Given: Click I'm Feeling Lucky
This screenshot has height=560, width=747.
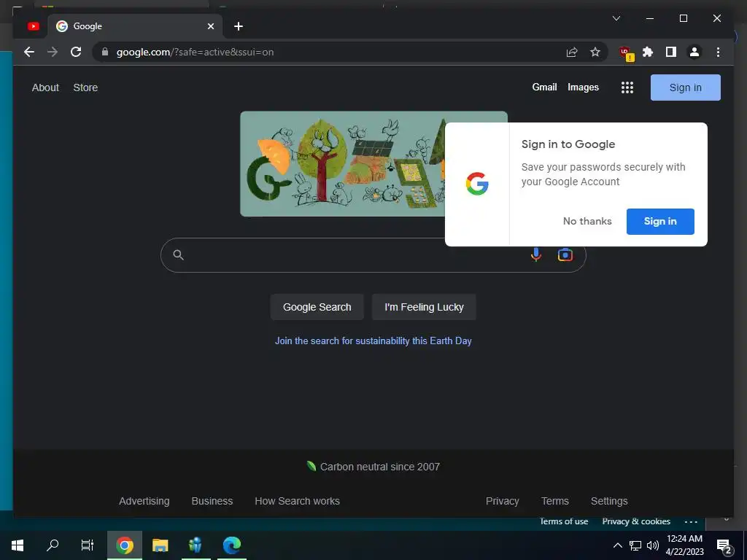Looking at the screenshot, I should pyautogui.click(x=424, y=307).
